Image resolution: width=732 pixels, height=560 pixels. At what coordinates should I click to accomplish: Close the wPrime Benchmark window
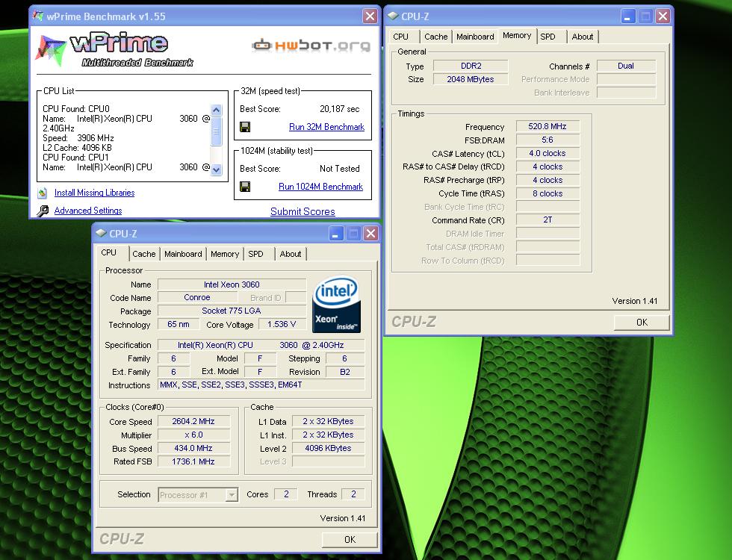coord(370,16)
